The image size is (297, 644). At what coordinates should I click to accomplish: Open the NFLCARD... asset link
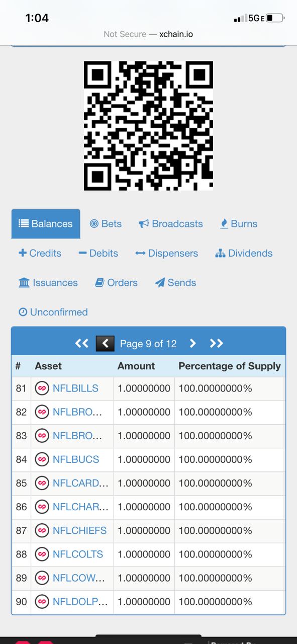tap(80, 483)
